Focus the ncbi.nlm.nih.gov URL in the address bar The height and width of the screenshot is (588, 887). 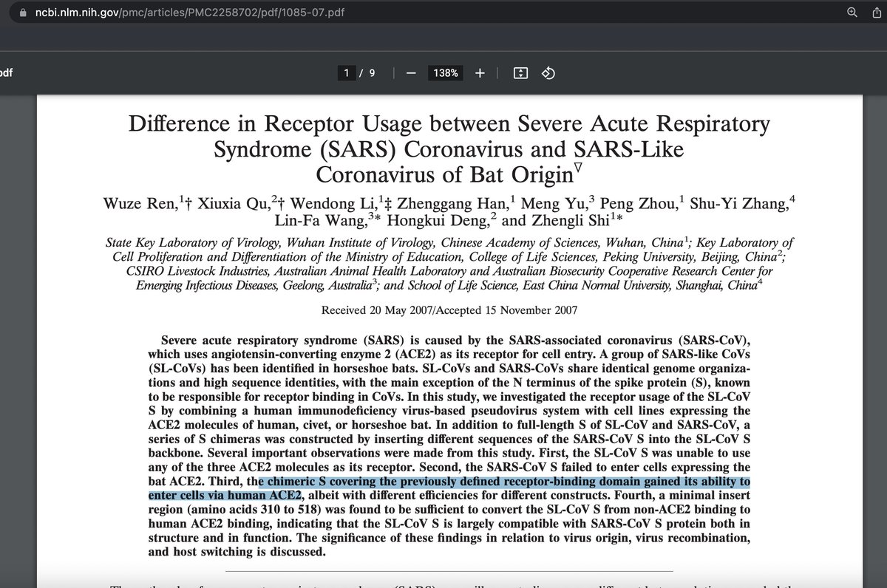[x=189, y=13]
